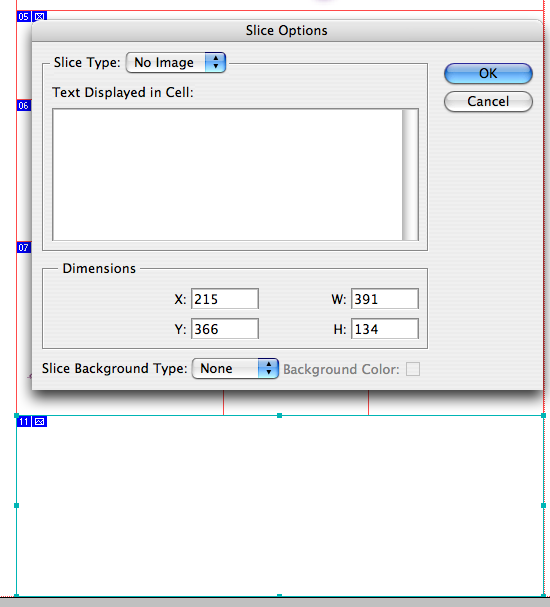Open the Slice Background Type dropdown
Screen dimensions: 550x607
(235, 369)
